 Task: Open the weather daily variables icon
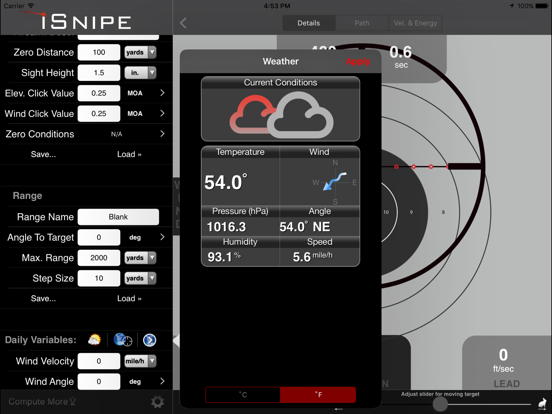tap(94, 340)
